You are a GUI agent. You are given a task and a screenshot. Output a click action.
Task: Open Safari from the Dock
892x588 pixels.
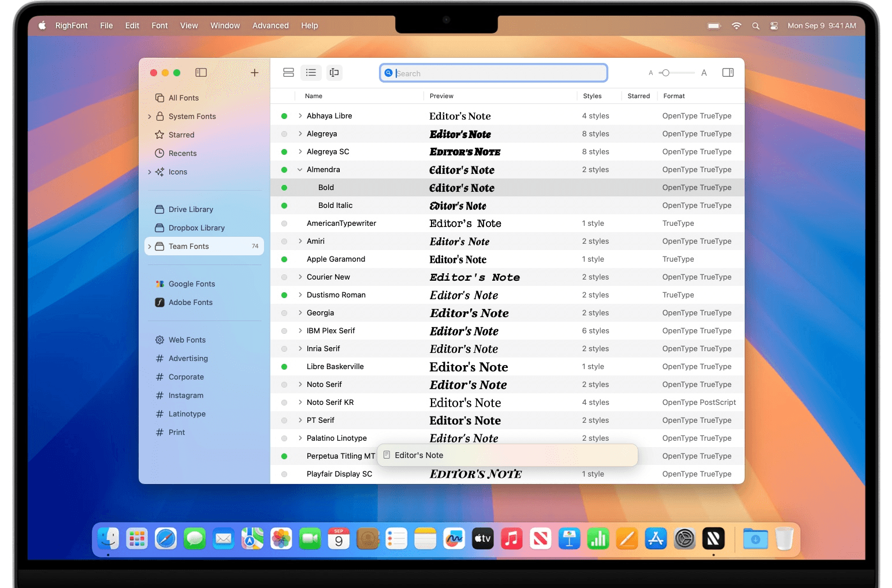point(166,539)
